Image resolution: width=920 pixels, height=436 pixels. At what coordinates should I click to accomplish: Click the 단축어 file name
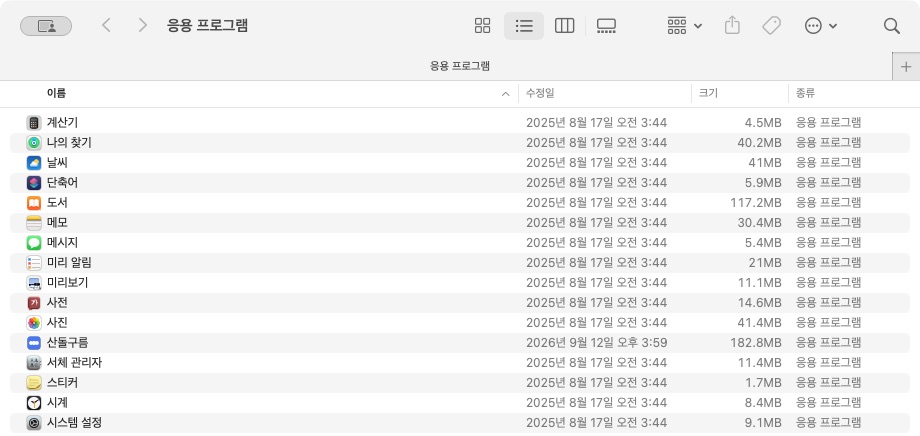(62, 182)
